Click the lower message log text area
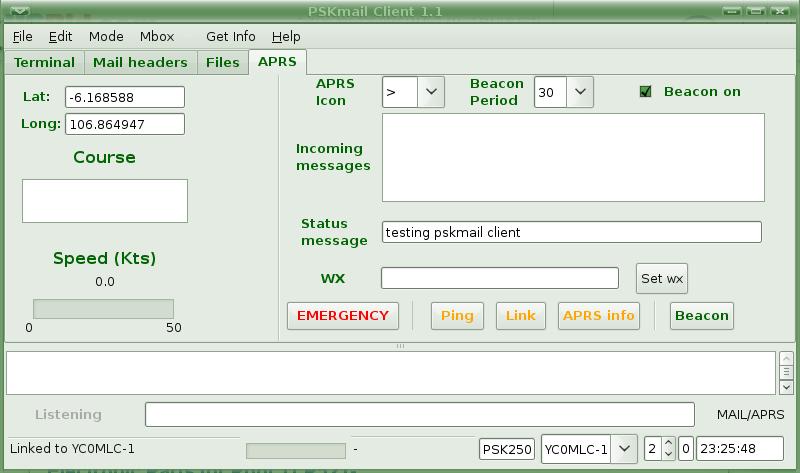The width and height of the screenshot is (800, 473). (391, 372)
